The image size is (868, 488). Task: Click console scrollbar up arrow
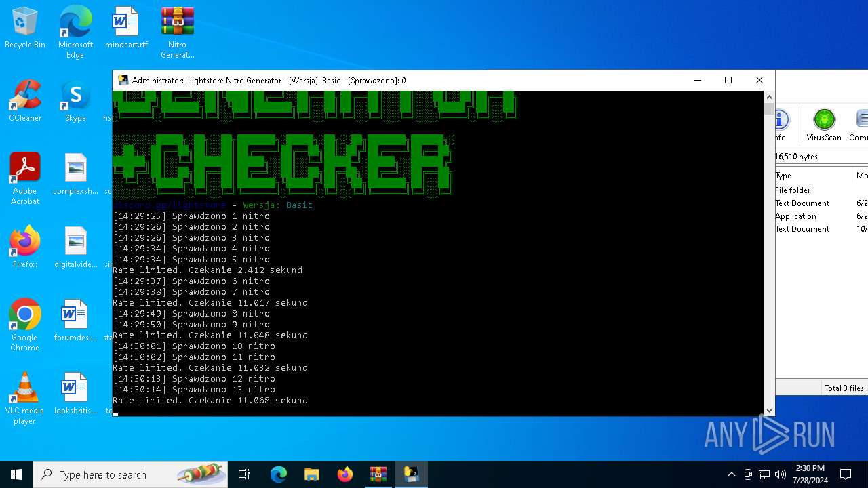[769, 97]
